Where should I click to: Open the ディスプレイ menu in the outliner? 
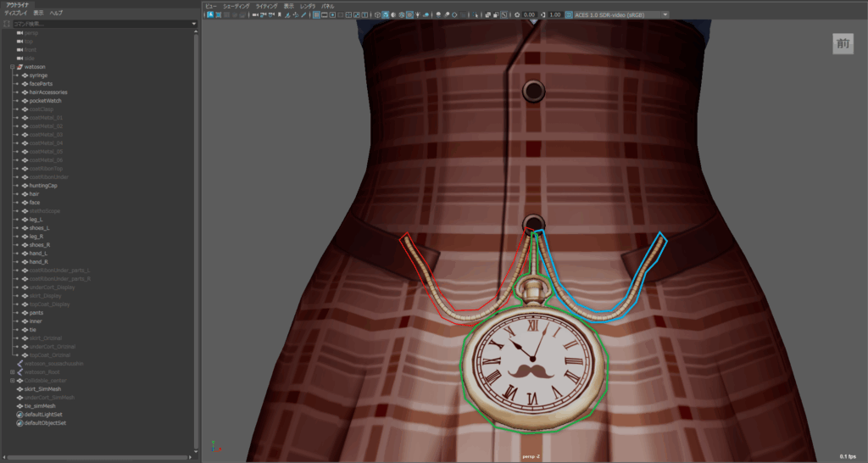pyautogui.click(x=17, y=14)
